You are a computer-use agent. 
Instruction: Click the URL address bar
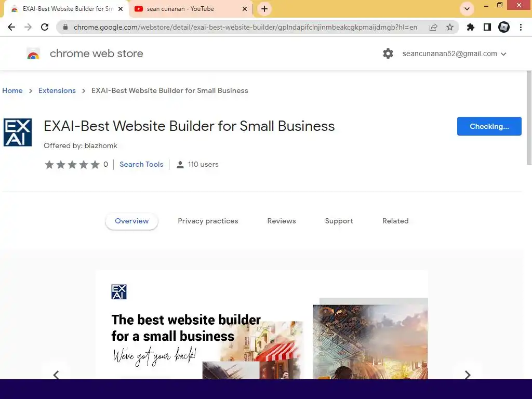pos(245,27)
